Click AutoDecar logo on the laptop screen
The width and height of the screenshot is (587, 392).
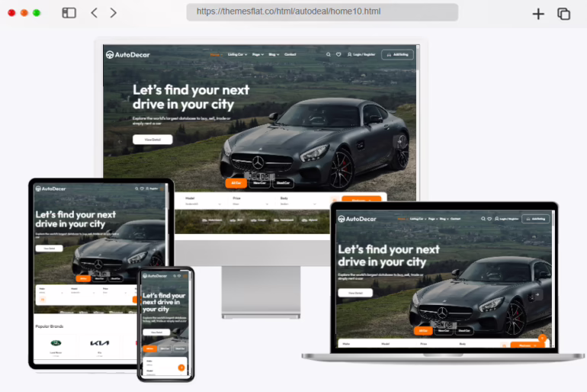pyautogui.click(x=357, y=219)
